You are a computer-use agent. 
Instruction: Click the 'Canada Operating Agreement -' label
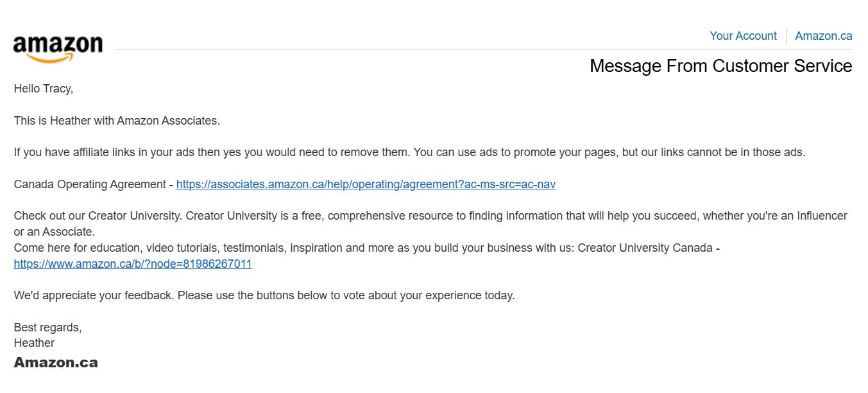pyautogui.click(x=94, y=184)
